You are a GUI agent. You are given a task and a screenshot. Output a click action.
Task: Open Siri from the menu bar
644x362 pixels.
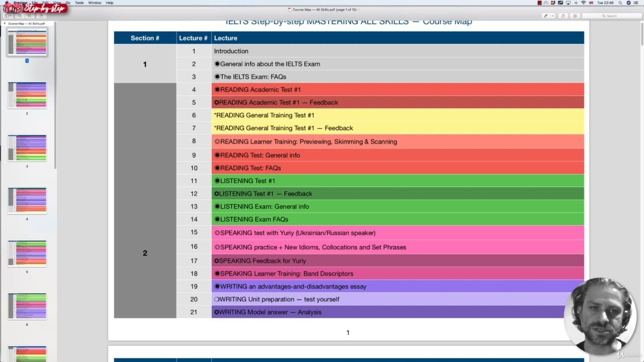pos(628,3)
